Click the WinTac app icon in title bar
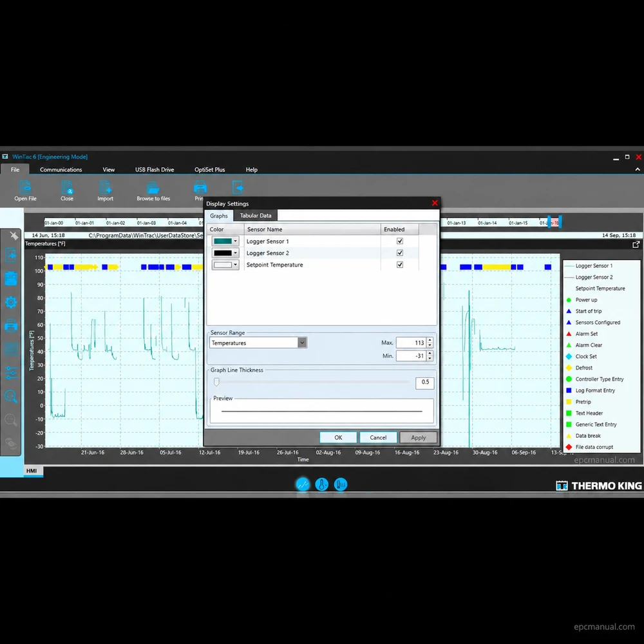This screenshot has width=644, height=644. point(5,156)
